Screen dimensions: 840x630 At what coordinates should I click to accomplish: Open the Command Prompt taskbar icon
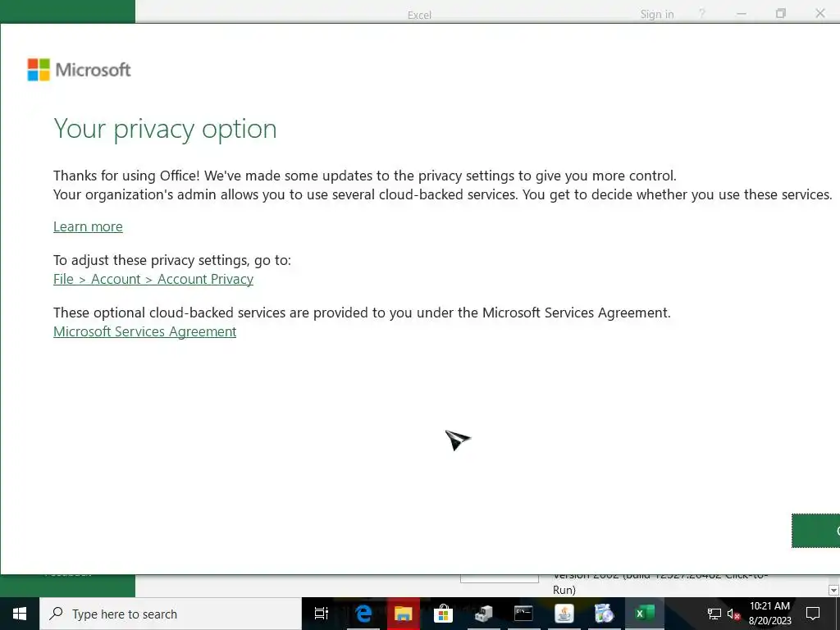[523, 614]
